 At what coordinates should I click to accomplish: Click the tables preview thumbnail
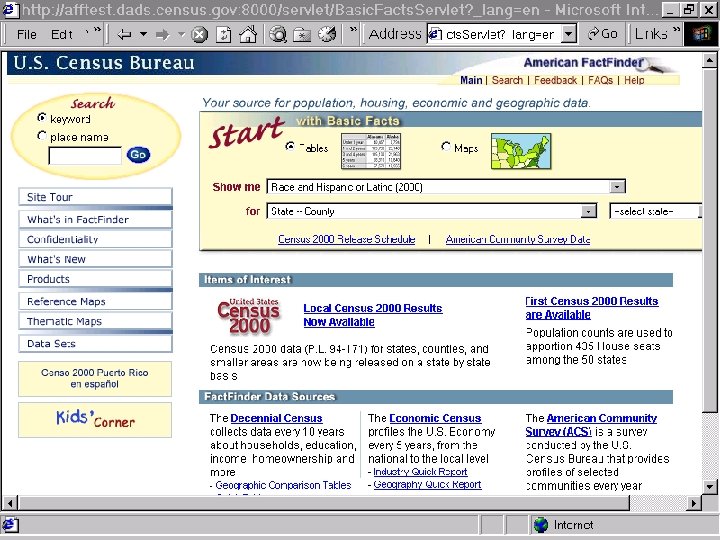tap(371, 151)
